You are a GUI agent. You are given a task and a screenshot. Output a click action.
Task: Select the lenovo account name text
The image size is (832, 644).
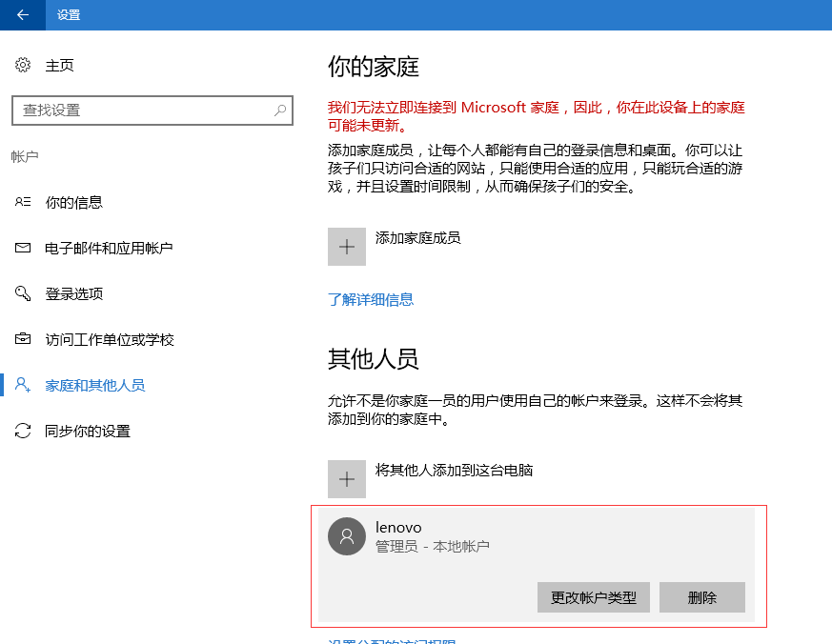(x=398, y=527)
